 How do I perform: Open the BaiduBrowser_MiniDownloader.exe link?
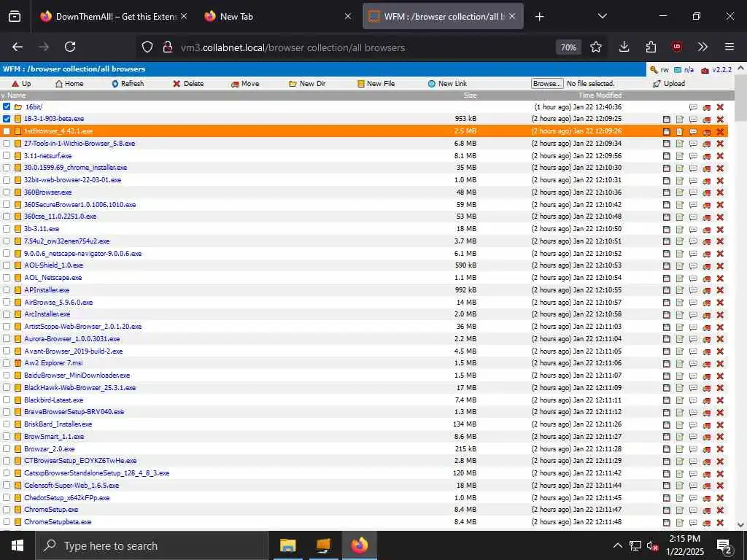coord(77,376)
